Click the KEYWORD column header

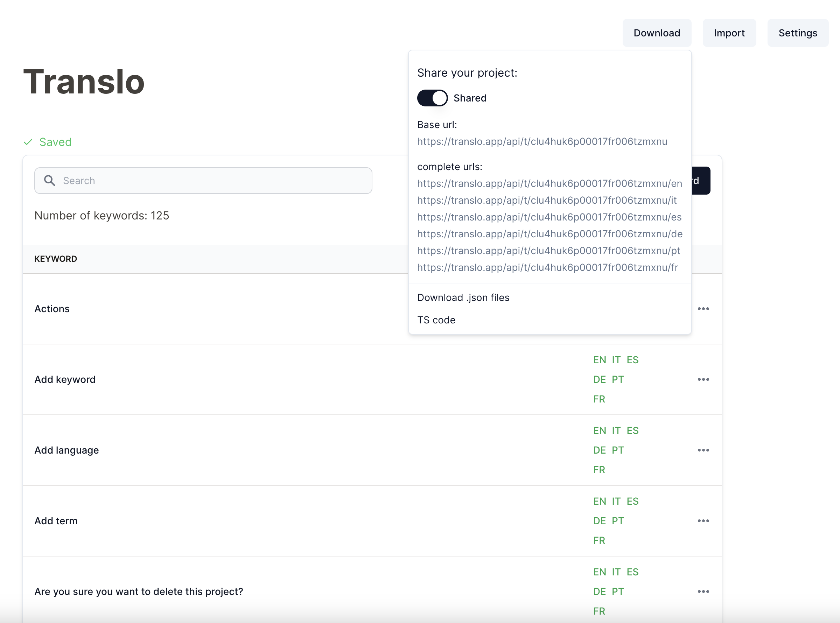point(56,259)
